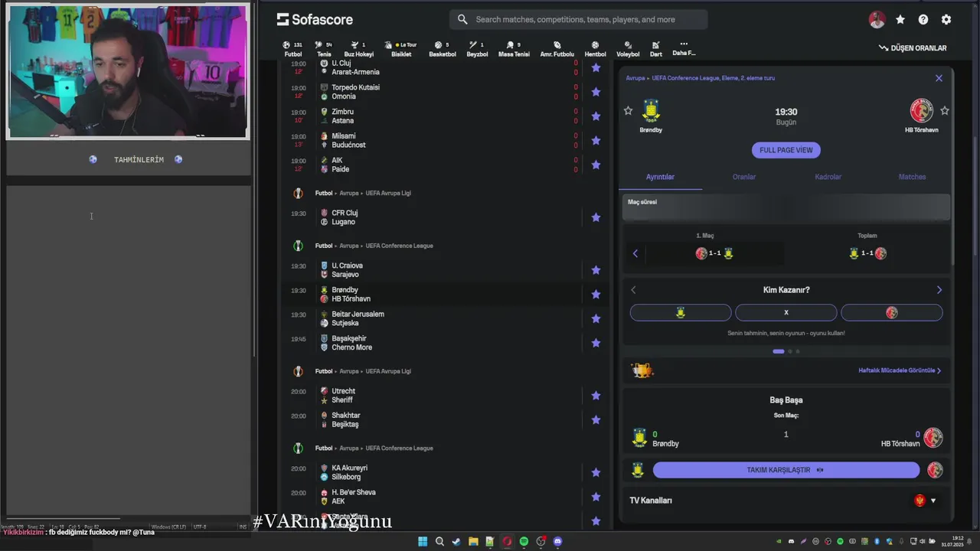This screenshot has width=980, height=551.
Task: Open Sofascore settings gear
Action: (x=946, y=20)
